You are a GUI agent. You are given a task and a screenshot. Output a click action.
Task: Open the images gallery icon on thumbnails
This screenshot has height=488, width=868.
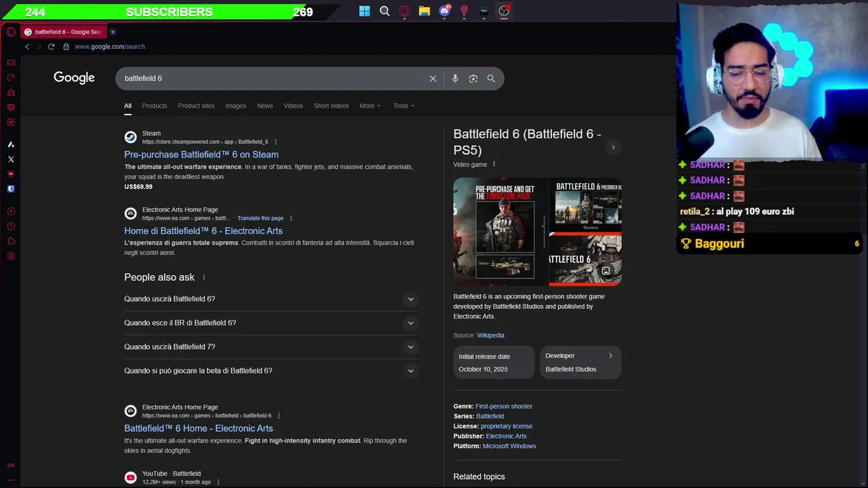[606, 271]
